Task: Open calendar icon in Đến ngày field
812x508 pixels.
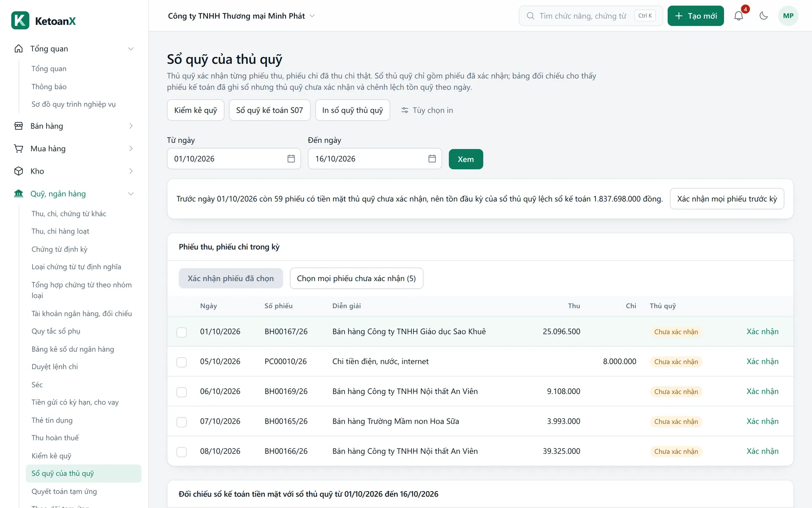Action: [432, 159]
